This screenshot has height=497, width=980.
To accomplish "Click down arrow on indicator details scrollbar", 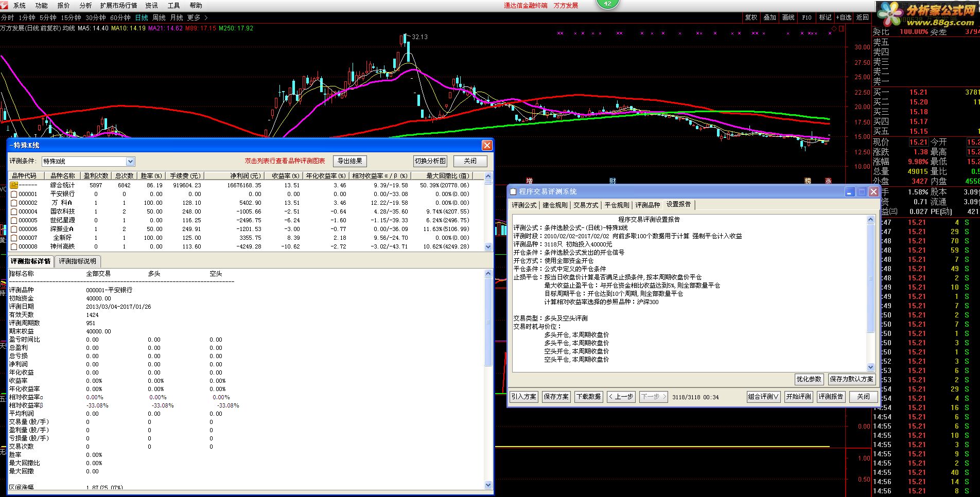I will coord(488,485).
